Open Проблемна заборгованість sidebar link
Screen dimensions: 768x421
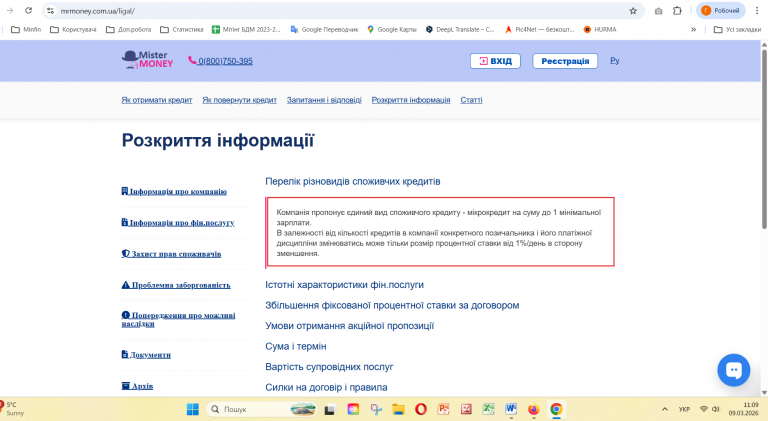[x=176, y=285]
